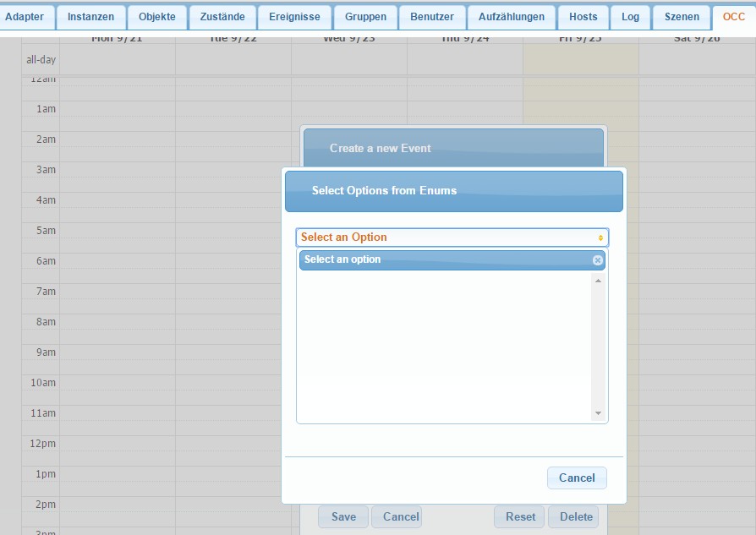Click the 12pm time label

42,444
